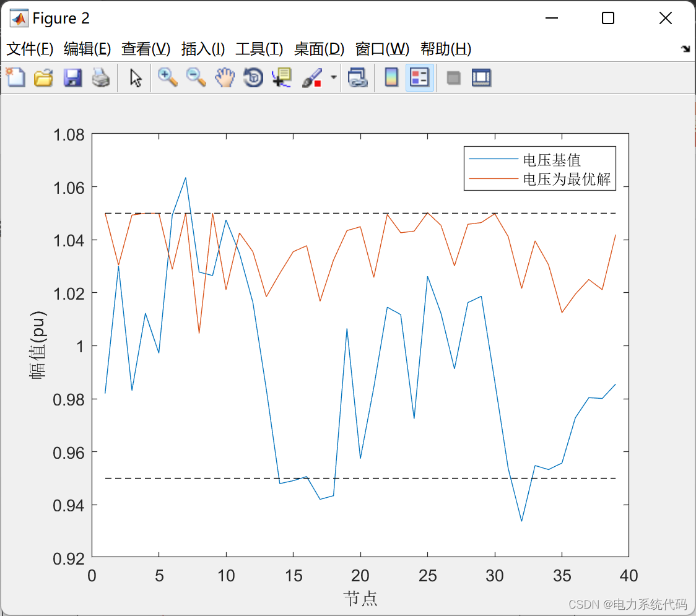696x616 pixels.
Task: Open the 插入(I) menu
Action: click(203, 49)
